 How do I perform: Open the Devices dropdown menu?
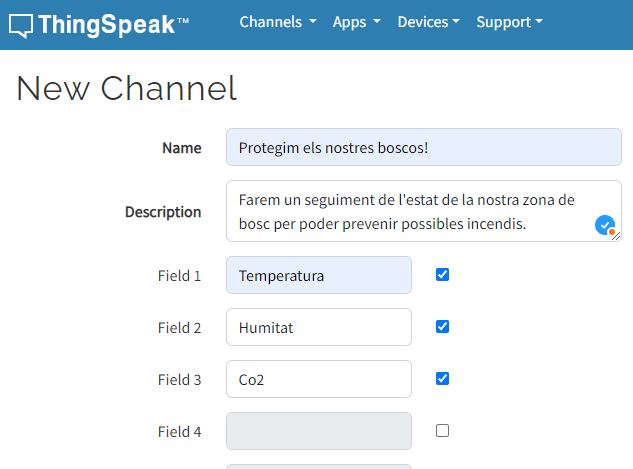[428, 22]
